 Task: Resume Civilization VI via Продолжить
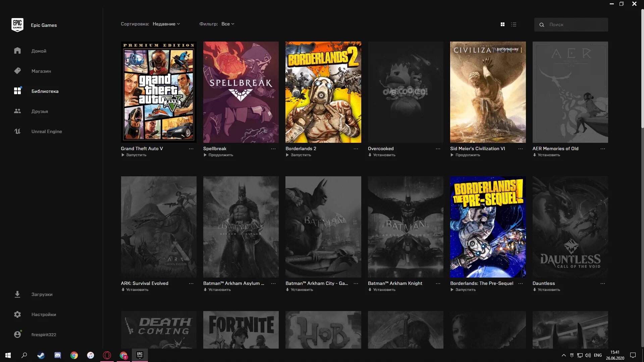(x=465, y=155)
